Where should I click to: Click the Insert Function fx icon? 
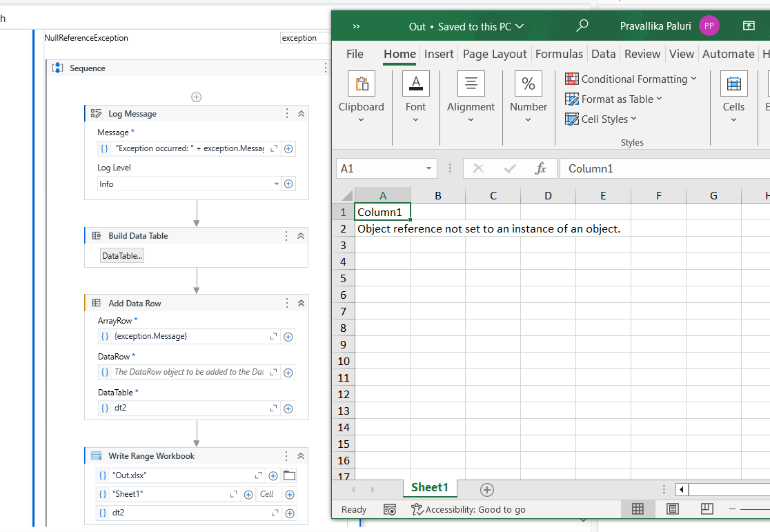point(540,168)
